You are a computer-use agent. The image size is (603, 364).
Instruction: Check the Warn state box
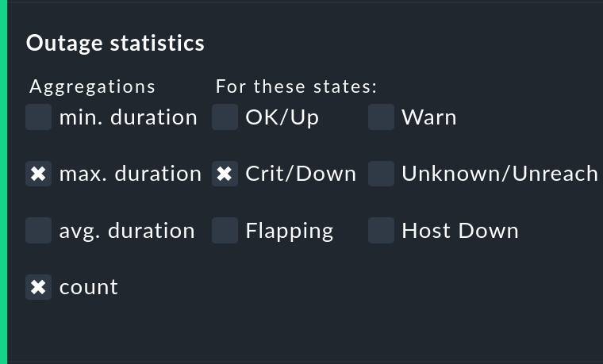pyautogui.click(x=382, y=117)
